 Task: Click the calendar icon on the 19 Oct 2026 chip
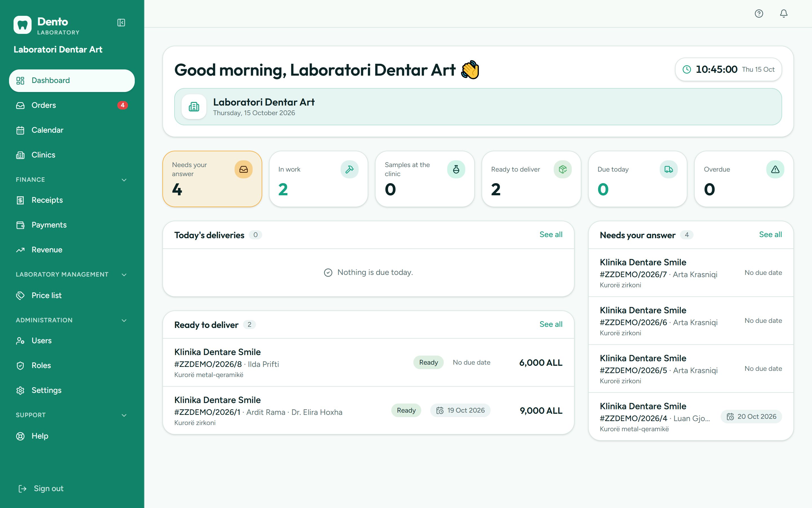pyautogui.click(x=440, y=410)
